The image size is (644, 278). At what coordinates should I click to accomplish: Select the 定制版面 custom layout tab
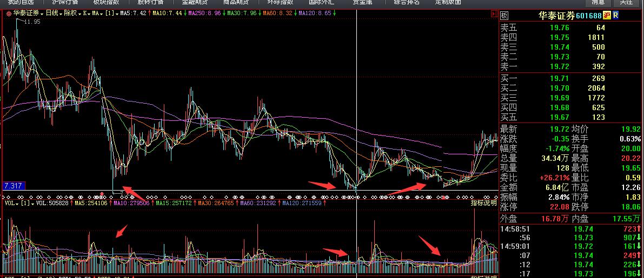[x=448, y=2]
